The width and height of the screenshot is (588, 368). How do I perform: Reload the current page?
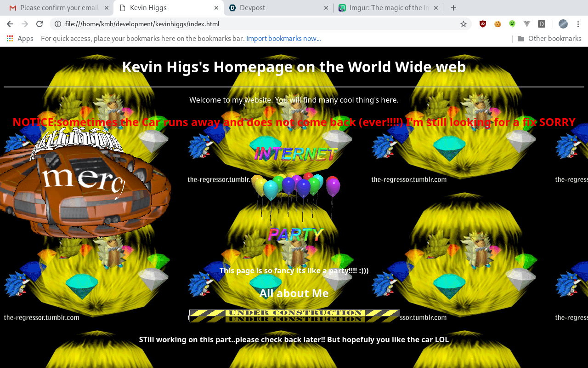click(x=40, y=24)
